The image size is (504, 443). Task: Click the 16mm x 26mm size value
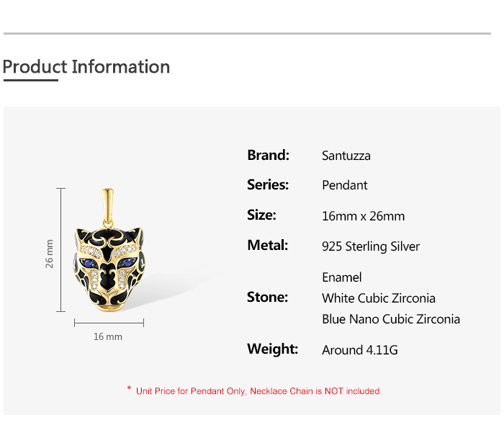click(x=364, y=216)
